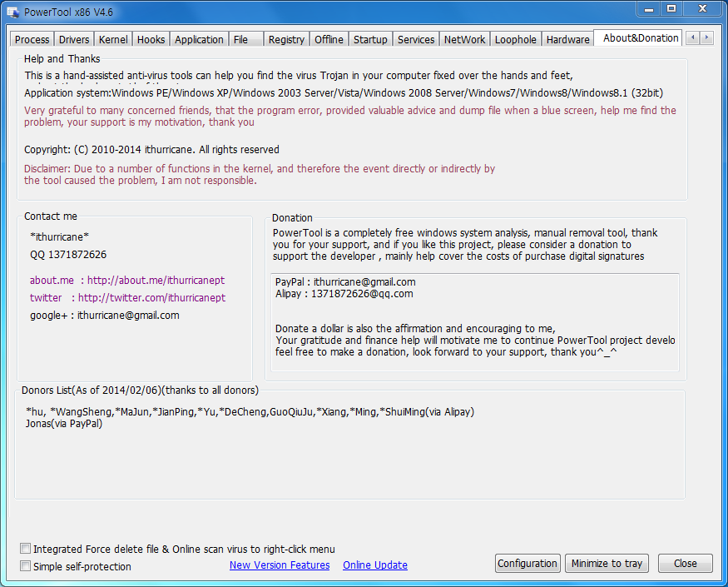This screenshot has width=728, height=587.
Task: Open the Loophole tab
Action: pyautogui.click(x=515, y=39)
